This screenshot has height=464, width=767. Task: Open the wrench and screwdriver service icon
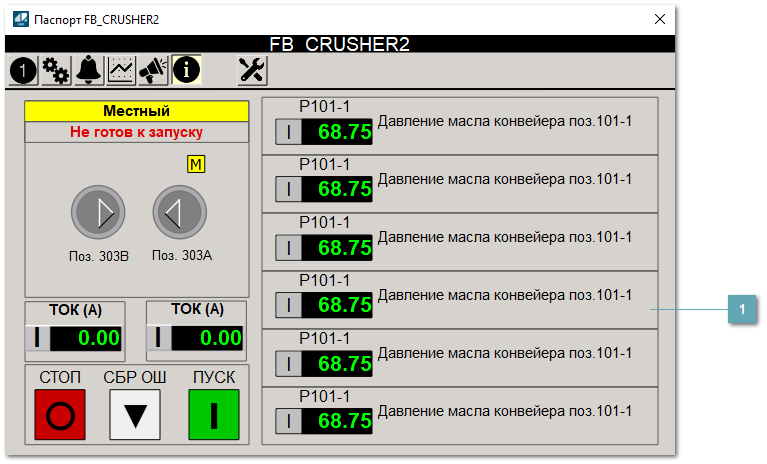click(x=252, y=70)
